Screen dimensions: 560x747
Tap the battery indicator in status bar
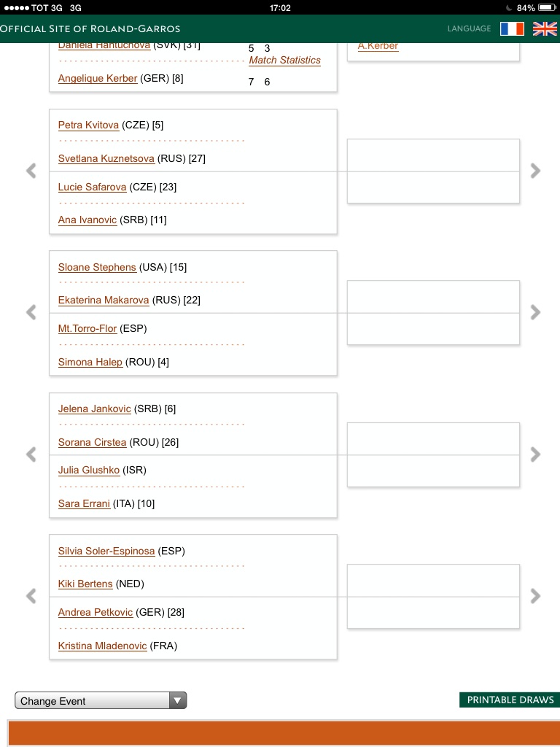coord(547,7)
